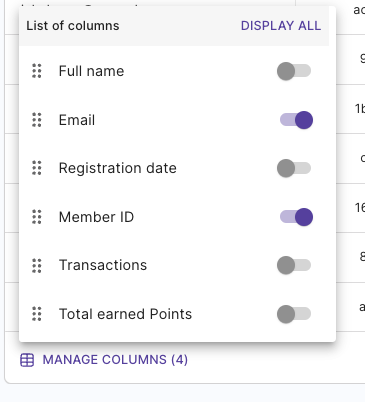Select the Full name column label
365x402 pixels.
[x=91, y=71]
